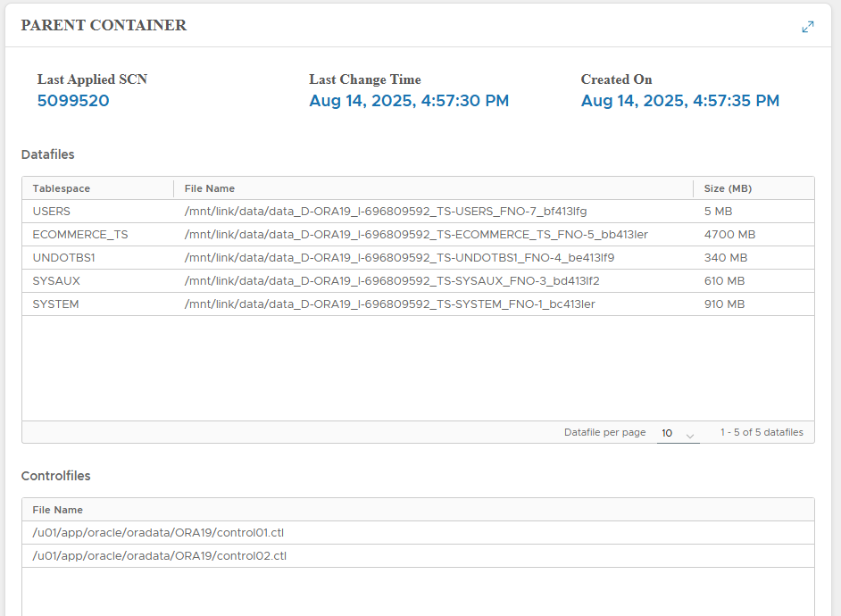Image resolution: width=841 pixels, height=616 pixels.
Task: Click the control02.ctl controlfile row
Action: pos(159,556)
